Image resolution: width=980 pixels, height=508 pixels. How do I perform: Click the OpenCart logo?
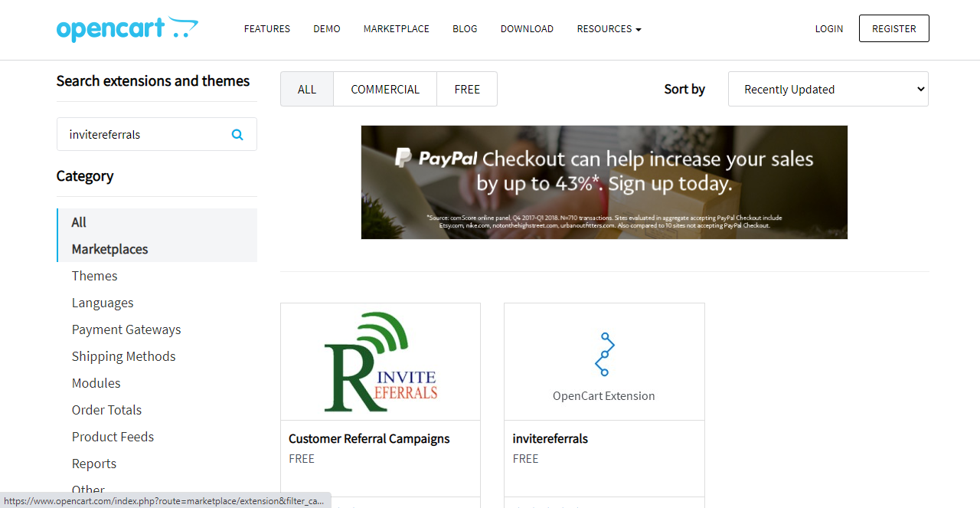127,29
